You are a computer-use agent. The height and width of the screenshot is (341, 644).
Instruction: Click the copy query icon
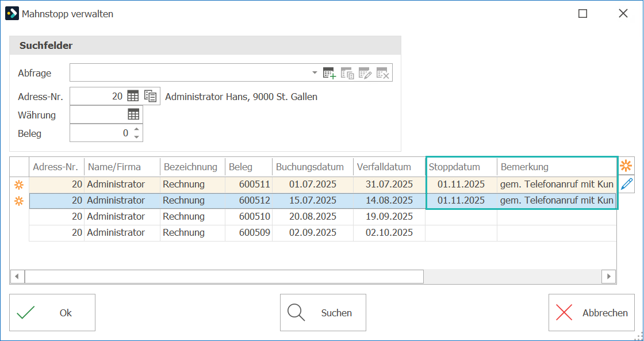coord(347,73)
